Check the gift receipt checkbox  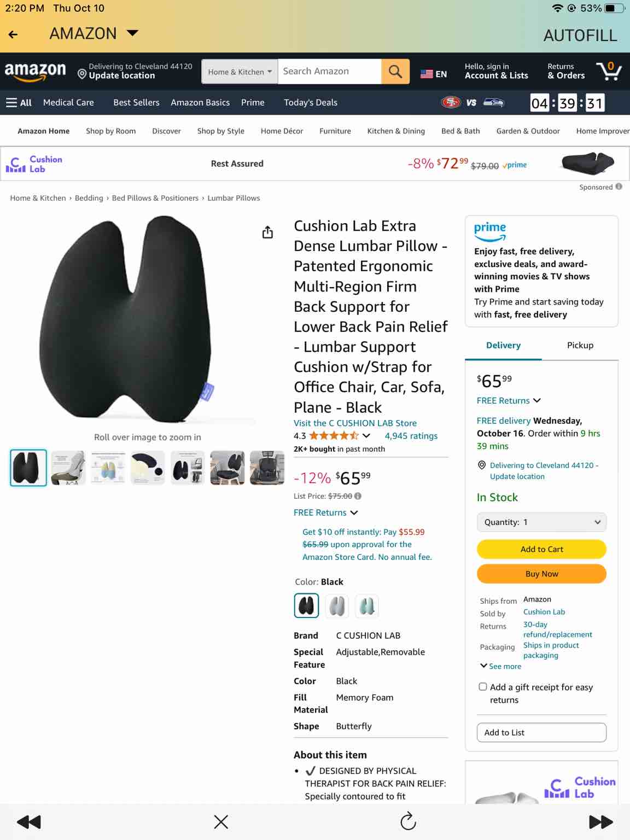coord(483,687)
